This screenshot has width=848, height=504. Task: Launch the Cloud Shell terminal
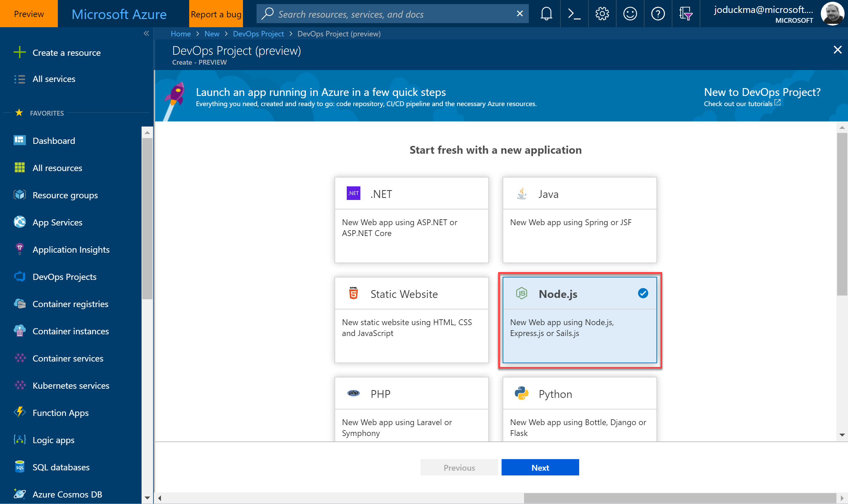click(x=574, y=14)
